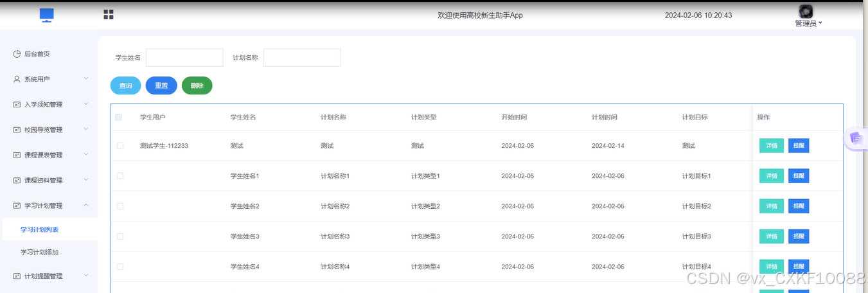The width and height of the screenshot is (868, 293).
Task: Expand the 计划提醒管理 chevron
Action: tap(86, 276)
